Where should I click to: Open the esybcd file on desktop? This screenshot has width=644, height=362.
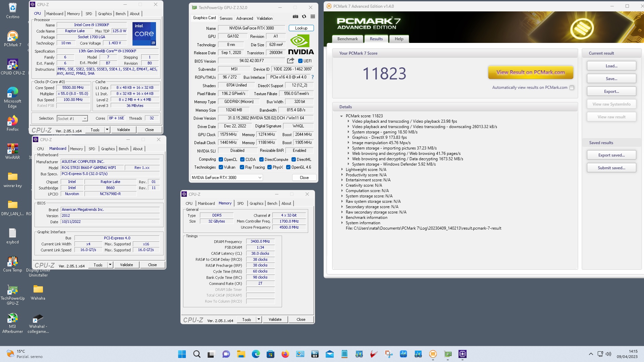13,236
